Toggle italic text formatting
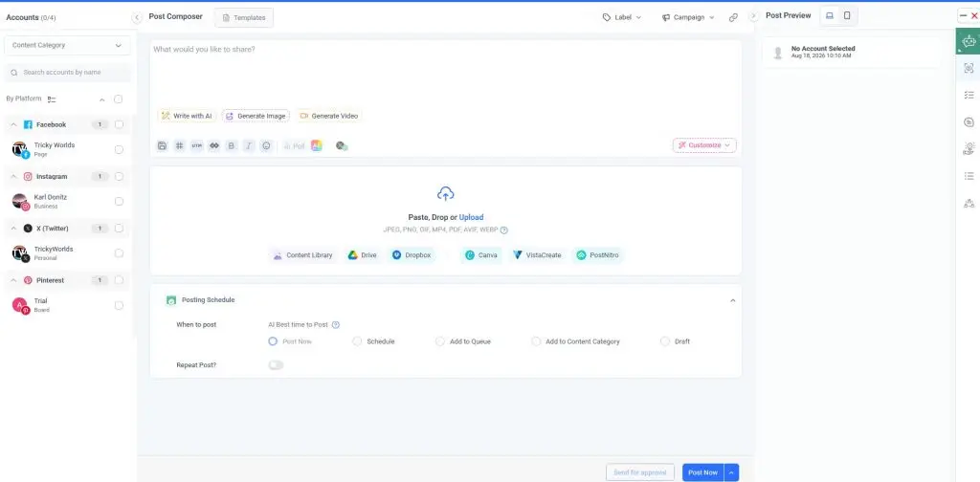Screen dimensions: 980x482 pyautogui.click(x=249, y=145)
